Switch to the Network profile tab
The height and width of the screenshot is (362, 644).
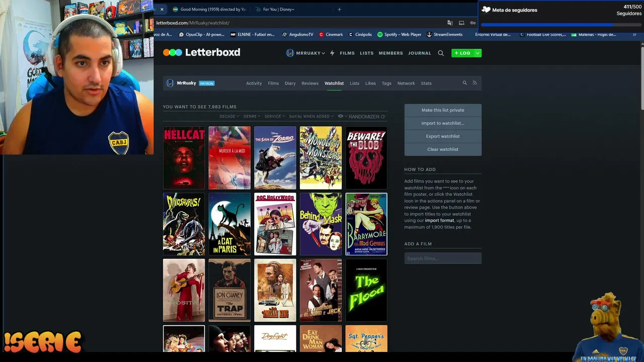coord(406,83)
